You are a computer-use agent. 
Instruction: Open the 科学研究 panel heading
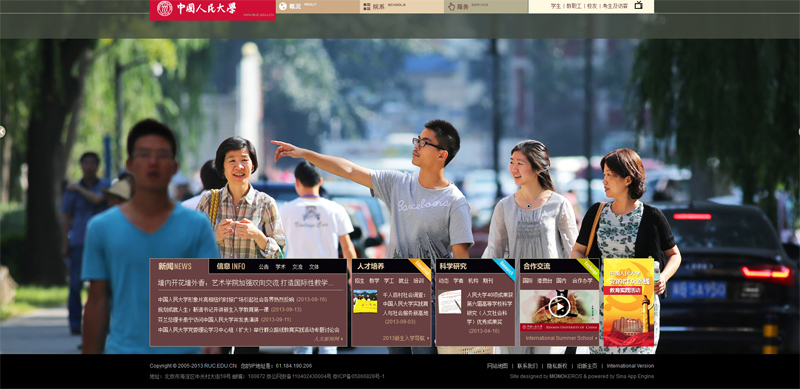tap(453, 266)
